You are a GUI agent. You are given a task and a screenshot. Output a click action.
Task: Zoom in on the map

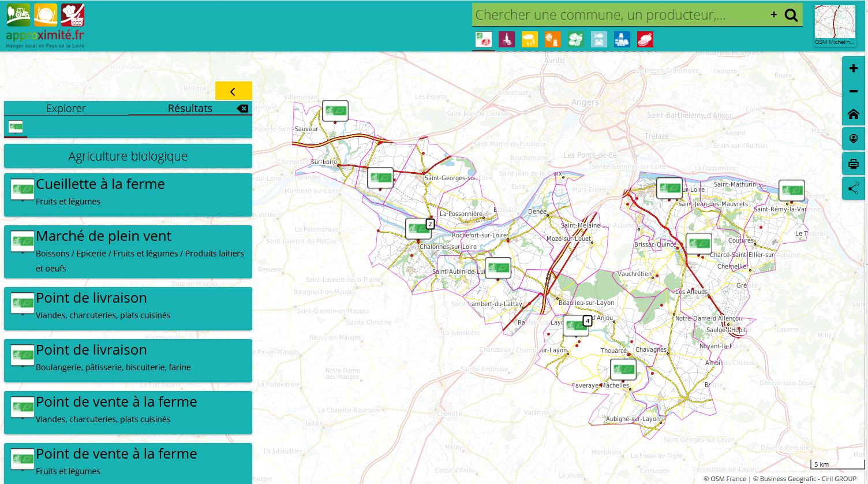[854, 68]
